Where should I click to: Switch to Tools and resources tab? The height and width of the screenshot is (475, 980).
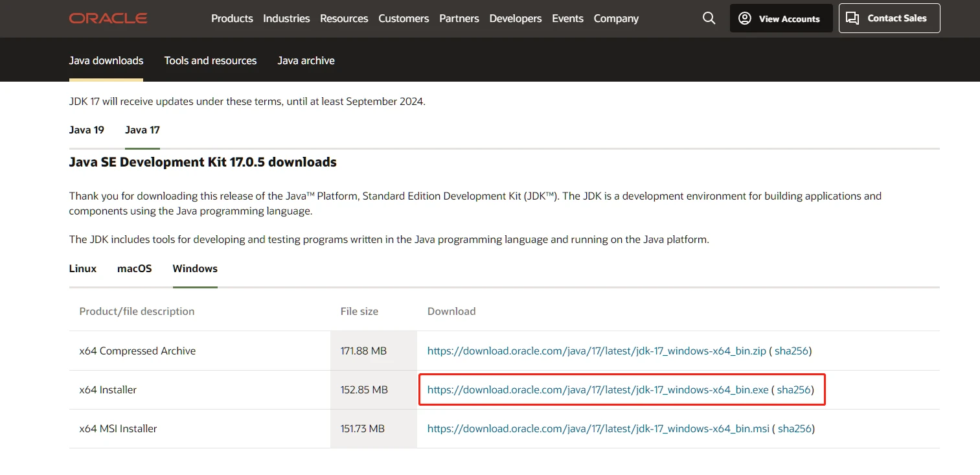click(x=211, y=60)
